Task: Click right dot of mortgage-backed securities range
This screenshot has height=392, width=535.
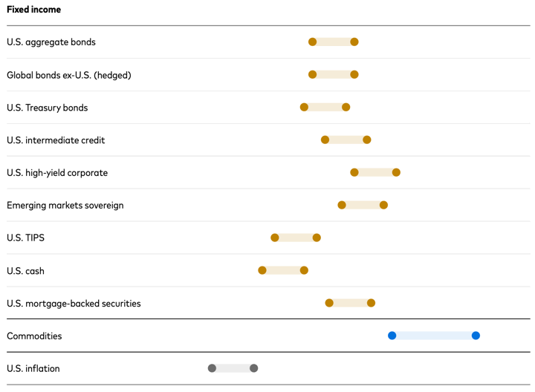Action: (x=371, y=303)
